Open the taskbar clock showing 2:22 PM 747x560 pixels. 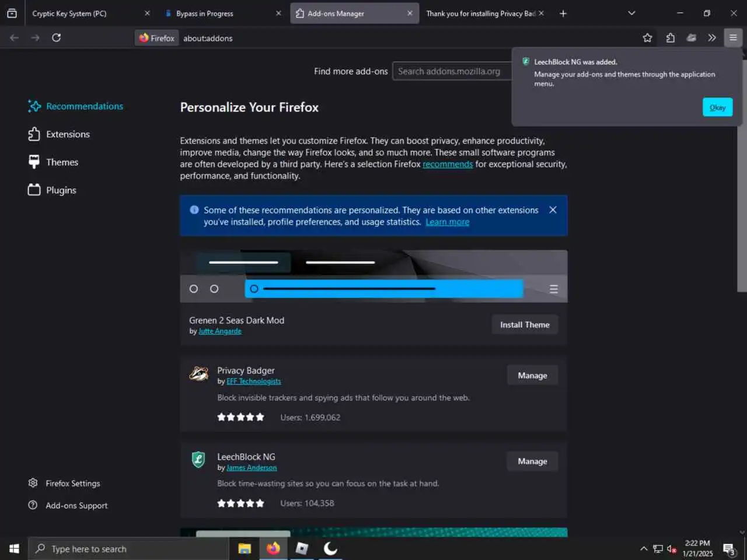point(697,548)
